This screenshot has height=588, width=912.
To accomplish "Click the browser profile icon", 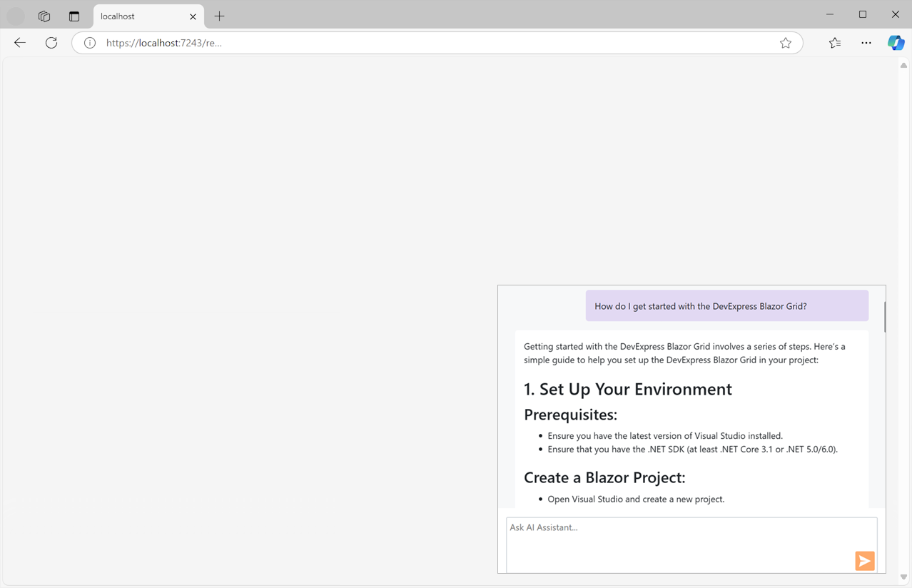I will (x=14, y=16).
